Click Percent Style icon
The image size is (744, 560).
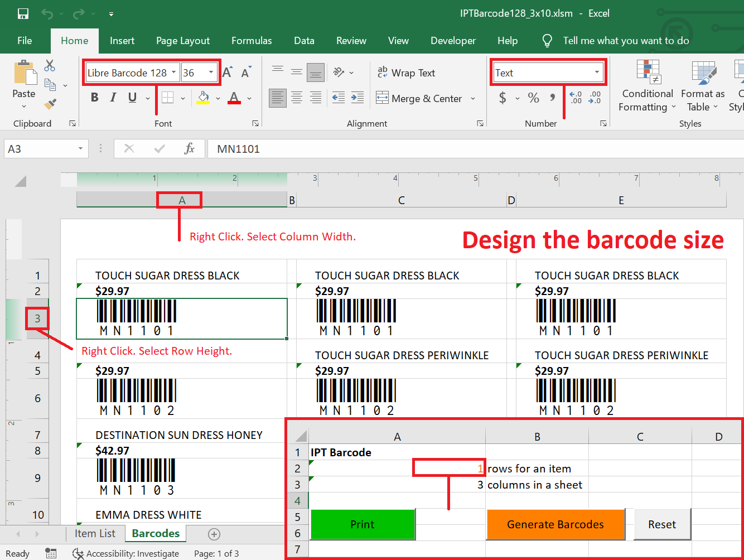point(534,98)
